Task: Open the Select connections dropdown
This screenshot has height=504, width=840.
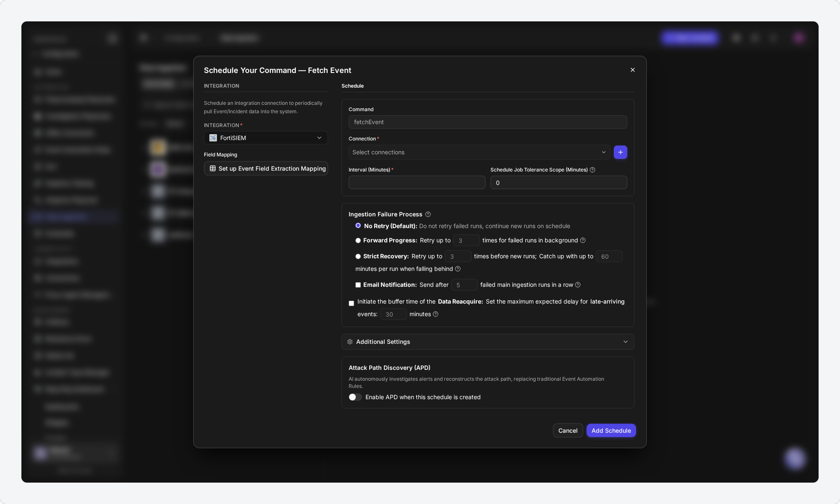Action: click(x=479, y=152)
